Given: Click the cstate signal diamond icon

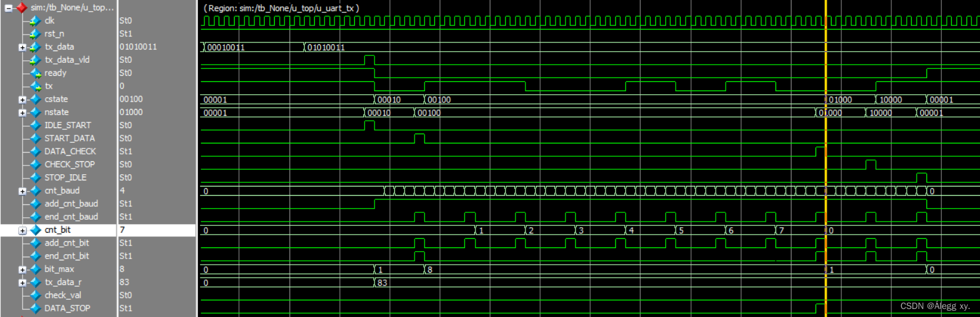Looking at the screenshot, I should (35, 99).
